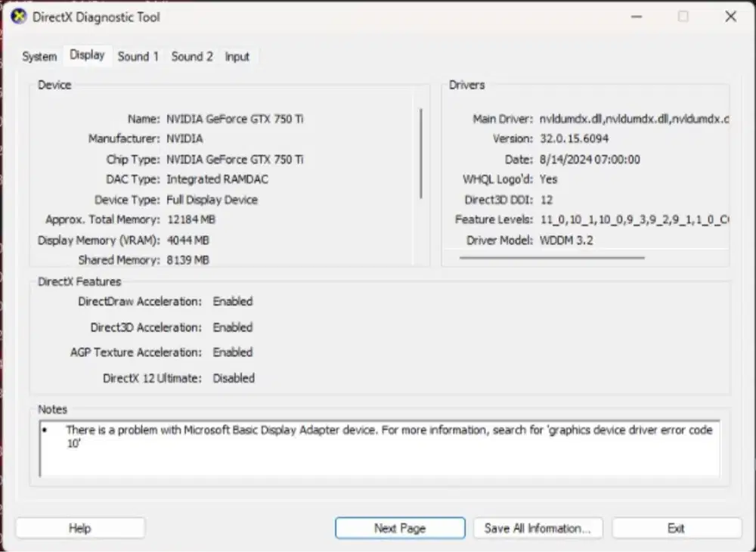Screen dimensions: 756x552
Task: Click 'Full Display Device' value
Action: 212,200
